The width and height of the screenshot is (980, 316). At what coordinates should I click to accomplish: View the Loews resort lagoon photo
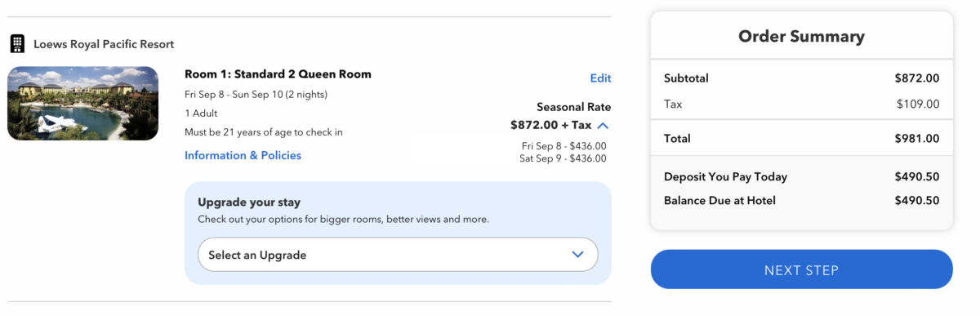tap(82, 104)
